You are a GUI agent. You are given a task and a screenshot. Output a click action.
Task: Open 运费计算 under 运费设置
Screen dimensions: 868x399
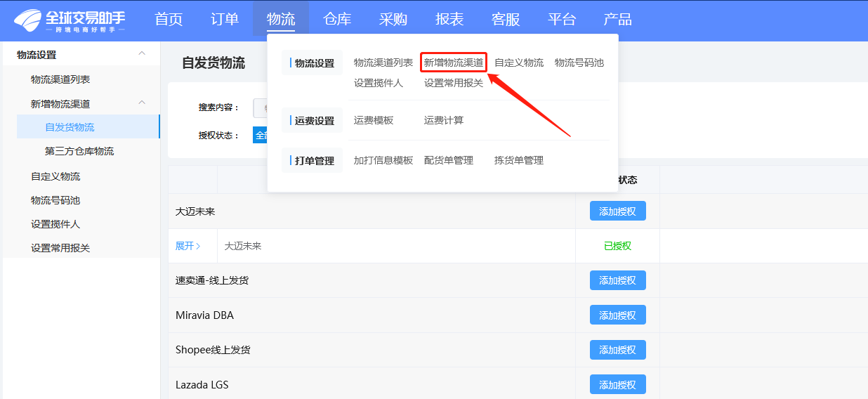click(x=444, y=120)
